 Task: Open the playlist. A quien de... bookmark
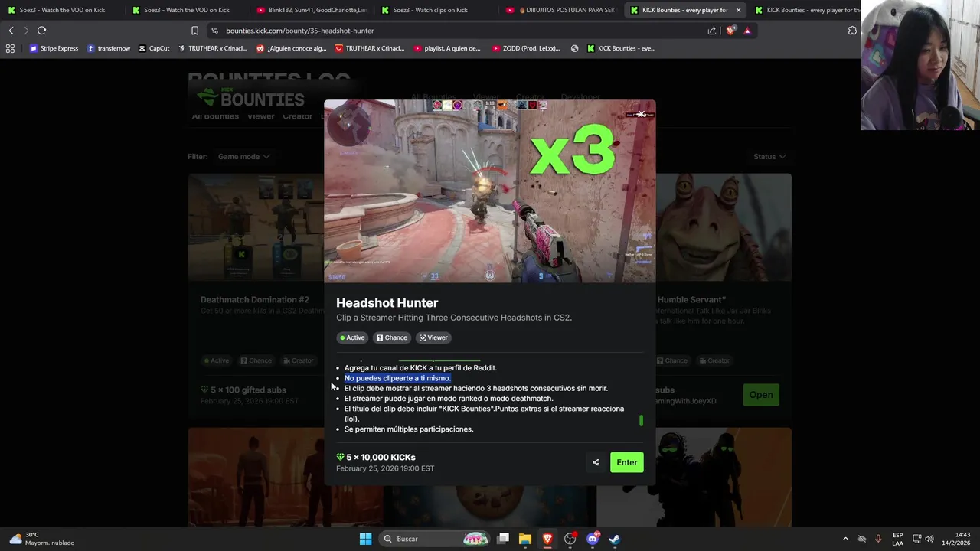(446, 48)
